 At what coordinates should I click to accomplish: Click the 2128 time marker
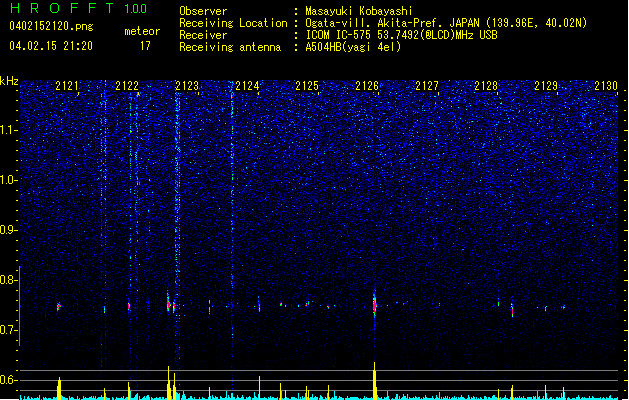coord(486,86)
